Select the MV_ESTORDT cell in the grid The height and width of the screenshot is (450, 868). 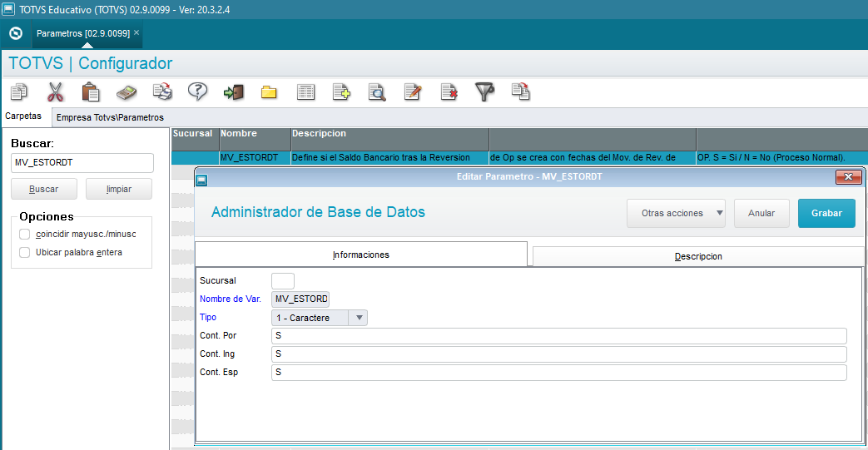pos(255,158)
